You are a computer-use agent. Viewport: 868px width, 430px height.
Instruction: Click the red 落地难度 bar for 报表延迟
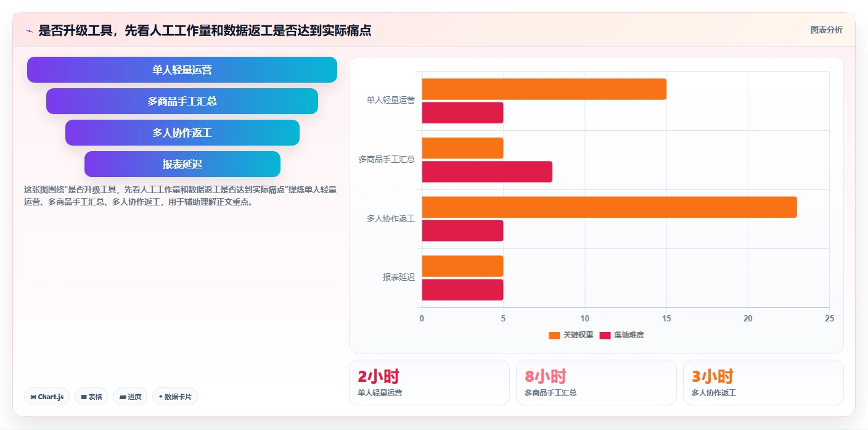click(x=462, y=290)
